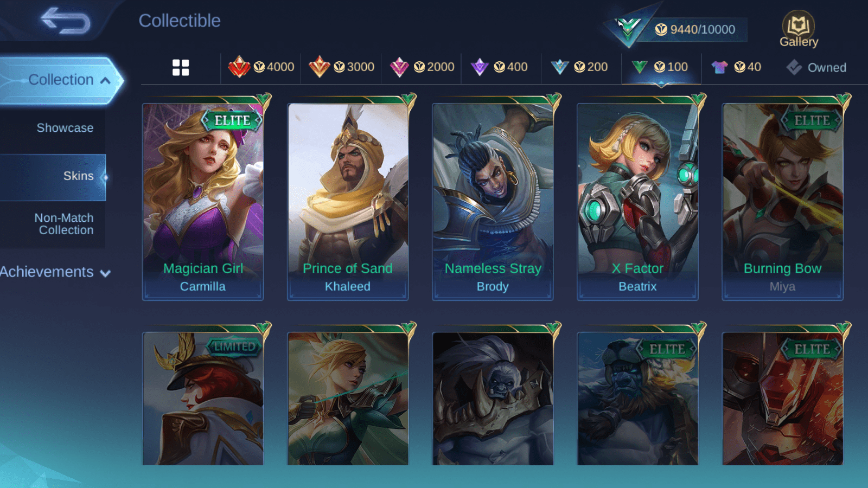The height and width of the screenshot is (488, 868).
Task: Filter skins by the 4000-point red gem
Action: point(261,67)
